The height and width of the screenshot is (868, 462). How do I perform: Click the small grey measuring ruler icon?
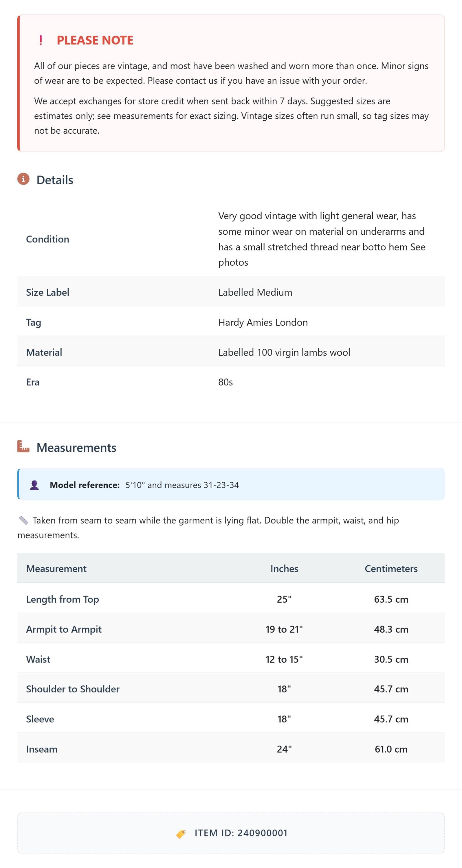coord(23,520)
